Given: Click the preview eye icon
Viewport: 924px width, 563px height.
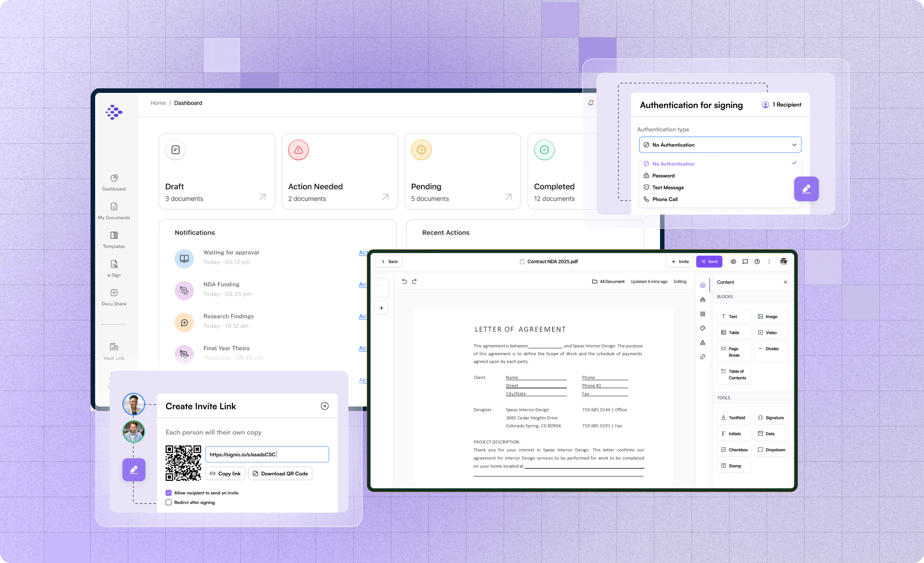Looking at the screenshot, I should pos(733,262).
